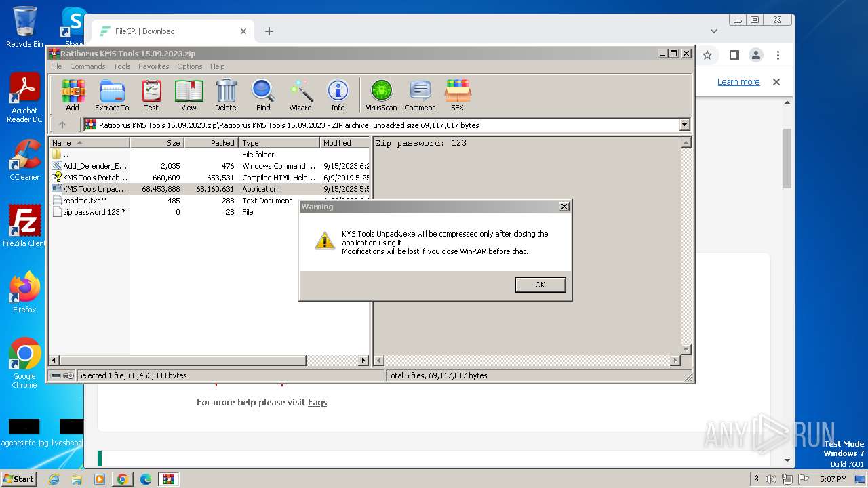Open Chrome three-dot menu
This screenshot has width=868, height=488.
[x=778, y=55]
